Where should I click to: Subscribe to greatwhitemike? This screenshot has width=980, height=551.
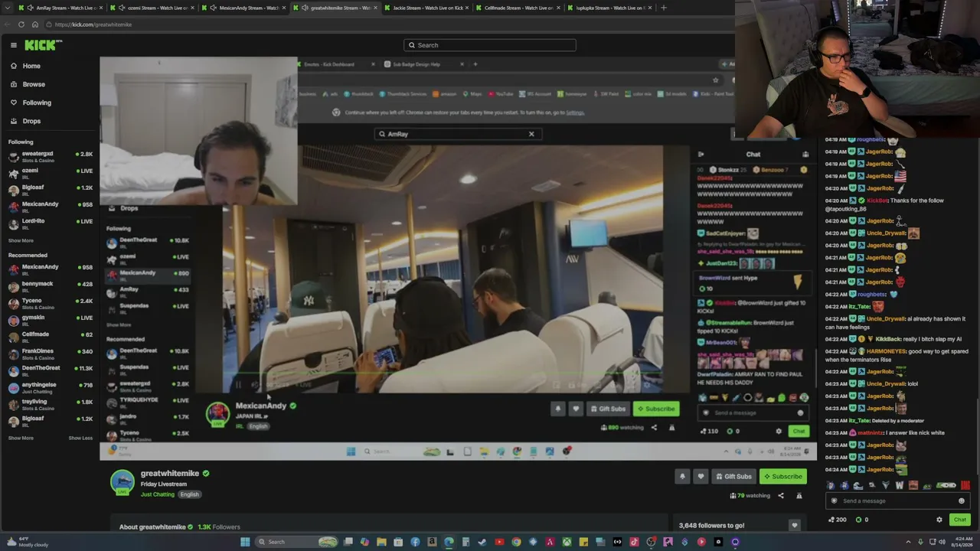tap(782, 477)
